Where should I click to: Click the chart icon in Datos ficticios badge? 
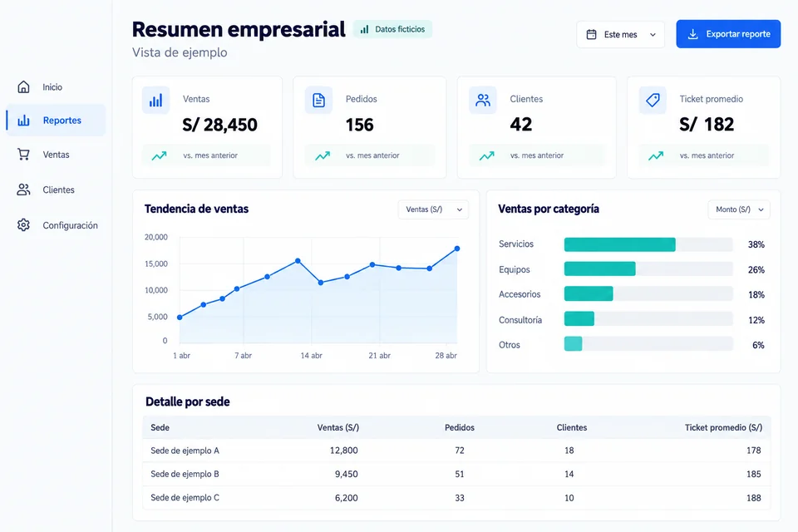click(364, 30)
